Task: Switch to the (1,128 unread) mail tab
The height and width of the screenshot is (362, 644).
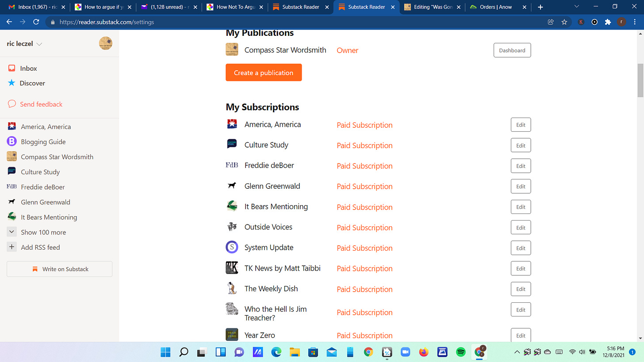Action: (x=168, y=7)
